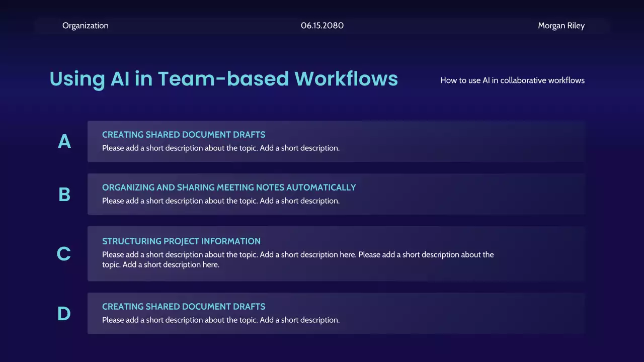The width and height of the screenshot is (644, 362).
Task: Select the subtitle about collaborative workflows
Action: pyautogui.click(x=512, y=80)
